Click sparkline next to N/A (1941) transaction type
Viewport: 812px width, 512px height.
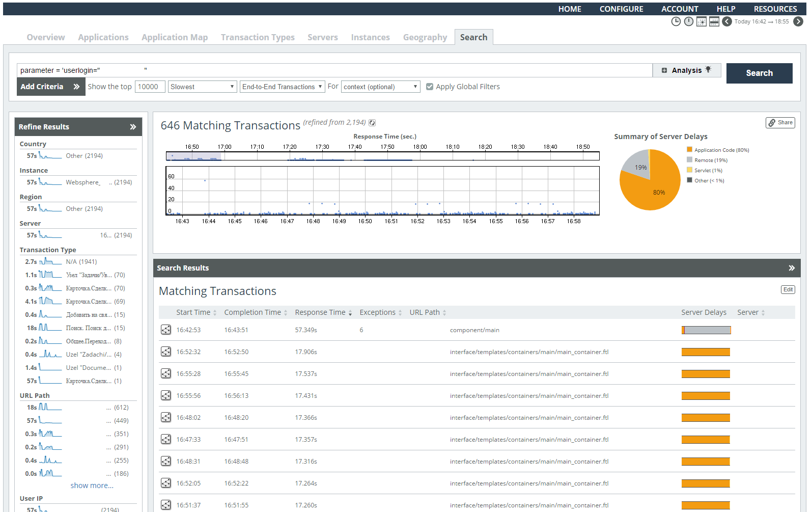coord(50,261)
